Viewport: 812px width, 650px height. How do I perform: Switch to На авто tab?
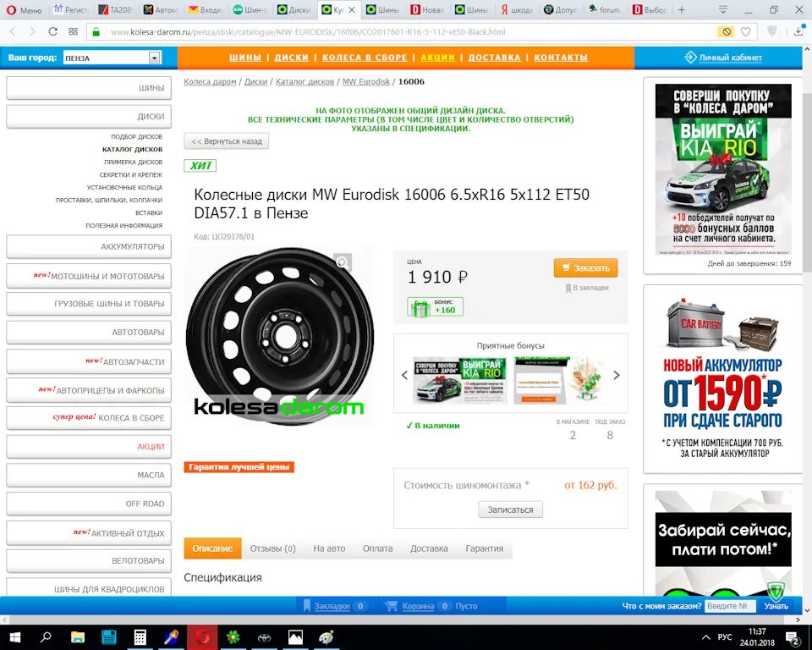coord(329,548)
